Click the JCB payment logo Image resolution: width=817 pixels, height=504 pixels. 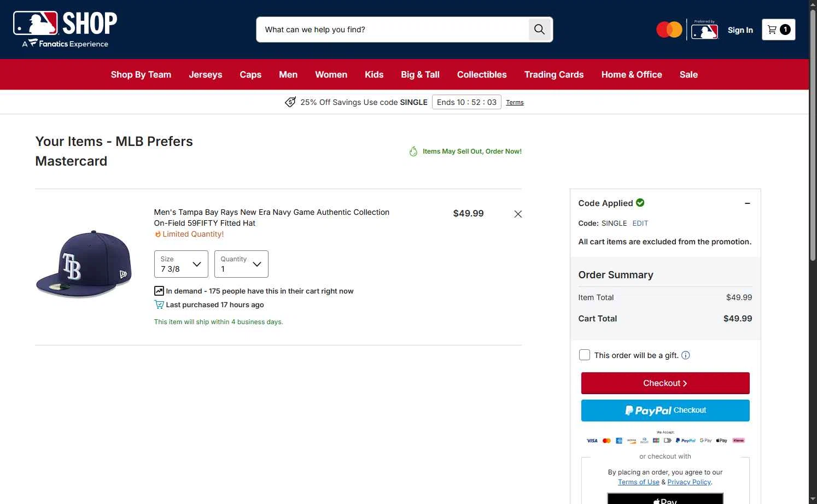(656, 441)
